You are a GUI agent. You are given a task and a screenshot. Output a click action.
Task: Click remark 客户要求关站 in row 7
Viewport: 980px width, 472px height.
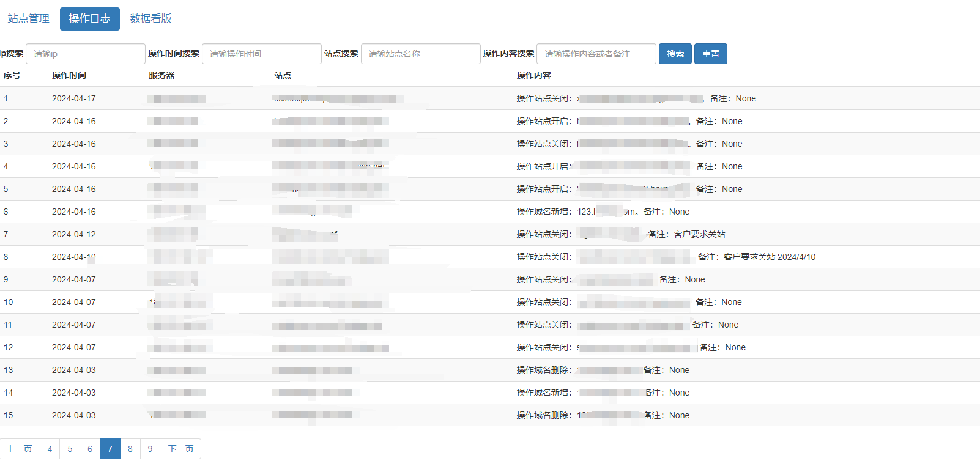(700, 234)
